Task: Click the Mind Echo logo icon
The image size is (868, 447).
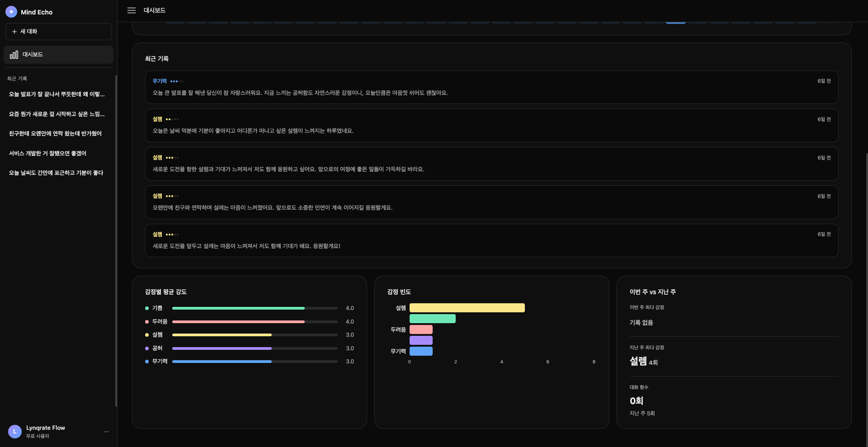Action: [x=11, y=12]
